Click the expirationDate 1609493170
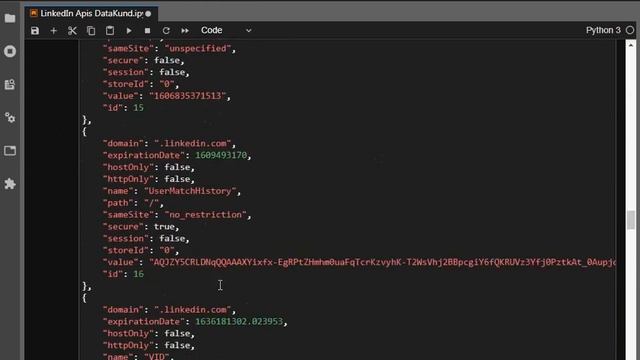The height and width of the screenshot is (360, 640). click(x=221, y=156)
